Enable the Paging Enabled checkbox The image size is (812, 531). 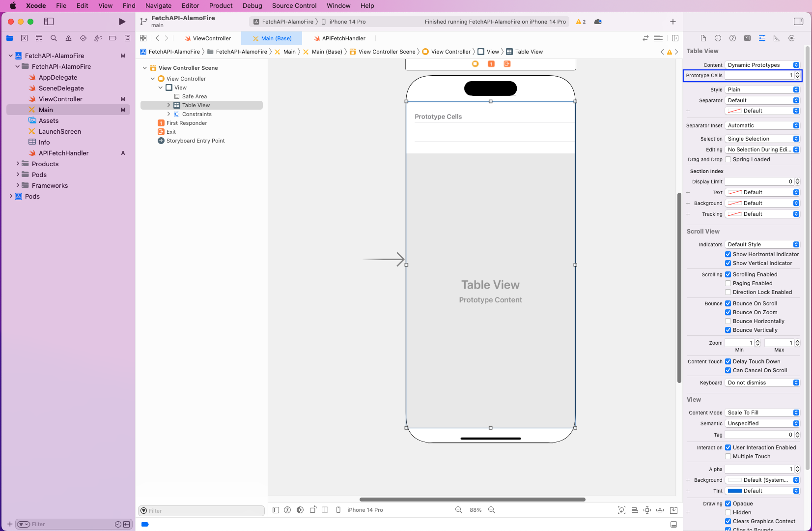coord(728,283)
